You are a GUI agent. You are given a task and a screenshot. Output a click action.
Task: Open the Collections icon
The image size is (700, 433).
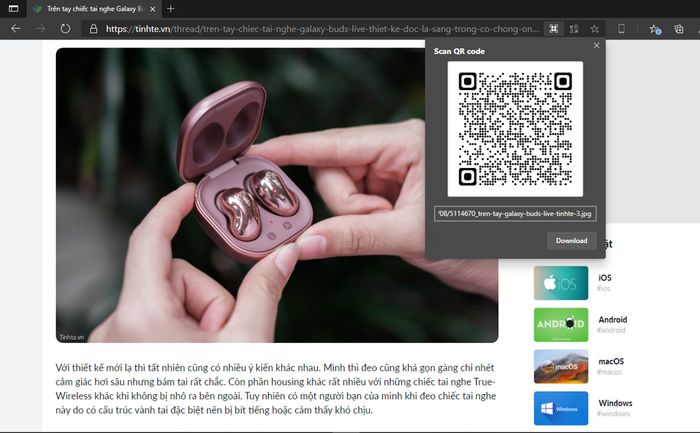pos(679,29)
